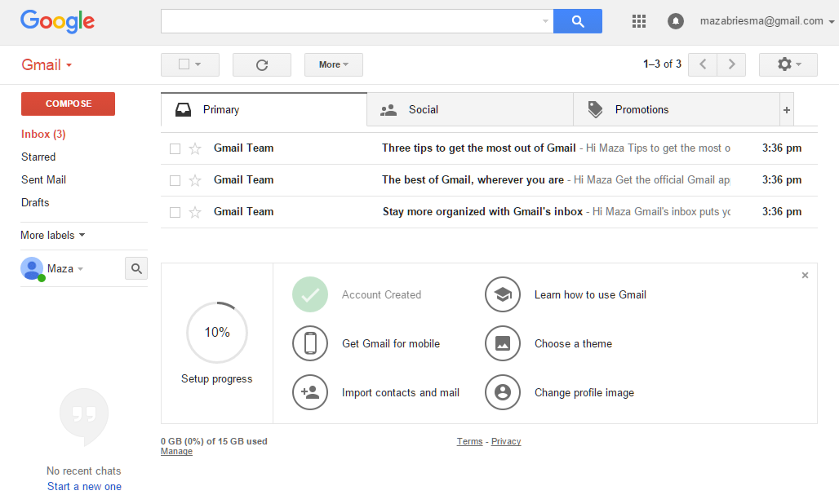This screenshot has width=839, height=504.
Task: Star the 'Three tips' email
Action: (x=195, y=148)
